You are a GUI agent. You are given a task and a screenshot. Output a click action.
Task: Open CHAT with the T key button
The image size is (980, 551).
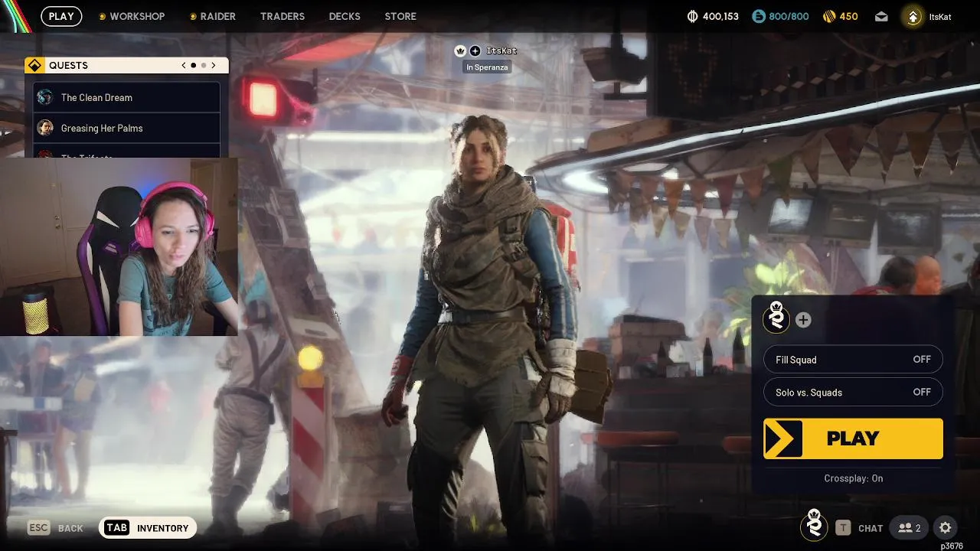tap(860, 528)
